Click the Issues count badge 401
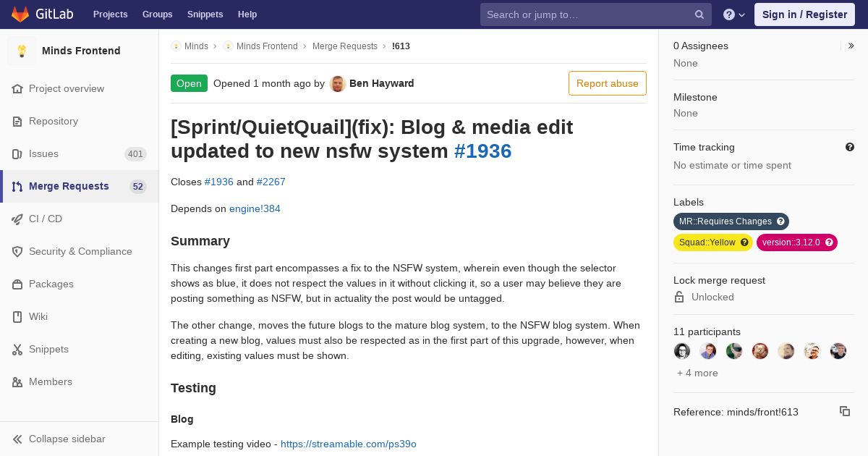 coord(135,153)
